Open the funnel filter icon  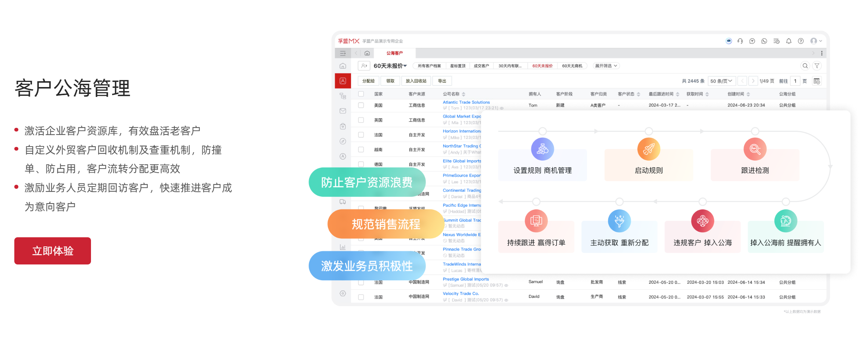coord(817,66)
